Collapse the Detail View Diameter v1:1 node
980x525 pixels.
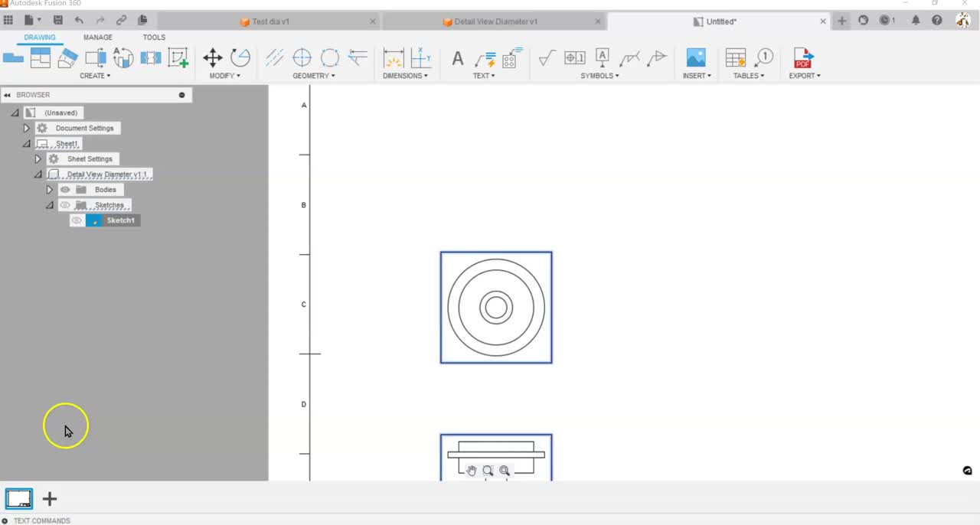click(38, 174)
